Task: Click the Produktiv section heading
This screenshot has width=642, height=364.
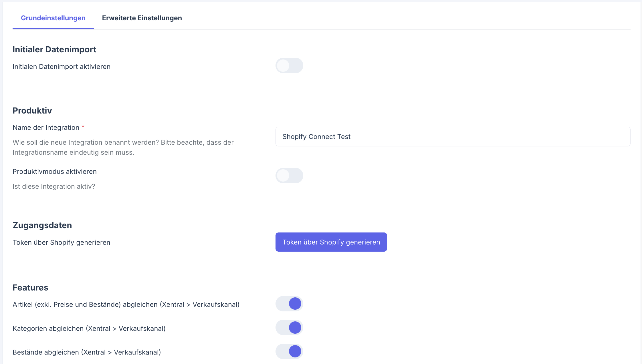Action: click(32, 111)
